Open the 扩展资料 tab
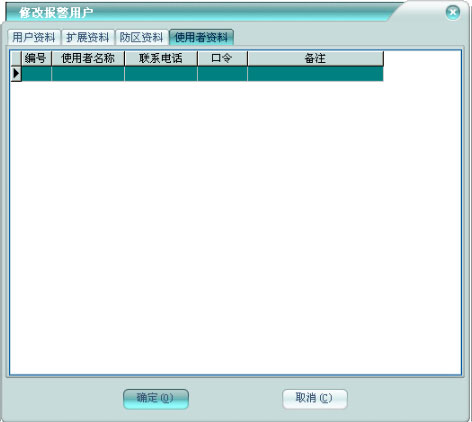This screenshot has height=422, width=472. click(x=88, y=37)
